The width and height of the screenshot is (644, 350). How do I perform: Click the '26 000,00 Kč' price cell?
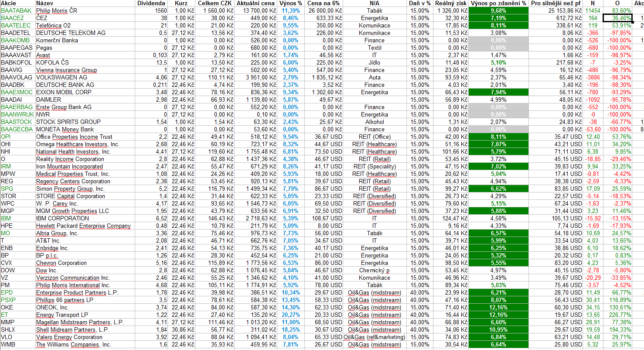324,10
